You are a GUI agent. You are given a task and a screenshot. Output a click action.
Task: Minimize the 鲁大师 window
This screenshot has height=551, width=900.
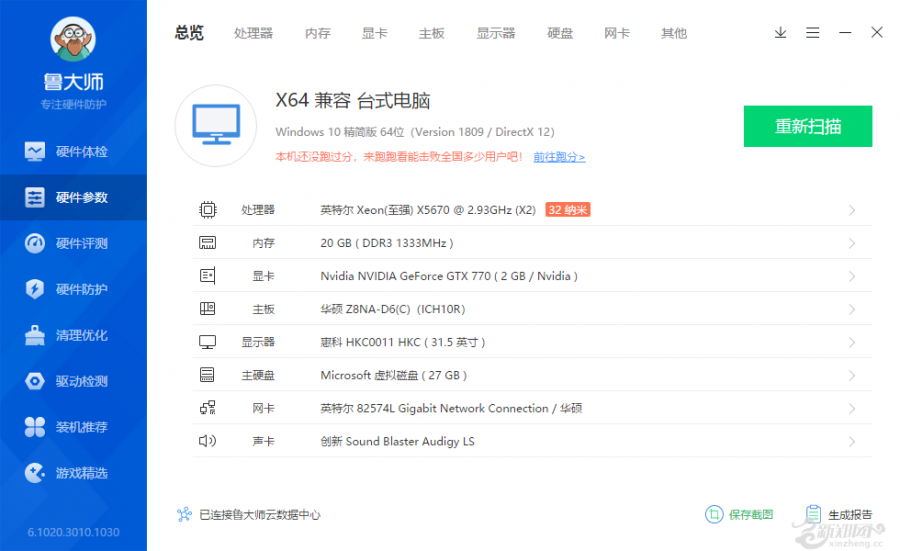click(845, 33)
